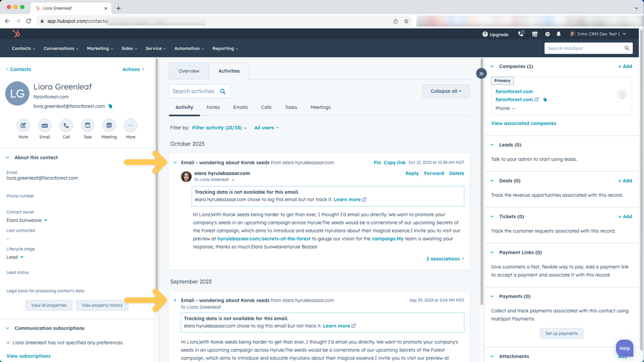Create a task via the Task icon

[87, 125]
